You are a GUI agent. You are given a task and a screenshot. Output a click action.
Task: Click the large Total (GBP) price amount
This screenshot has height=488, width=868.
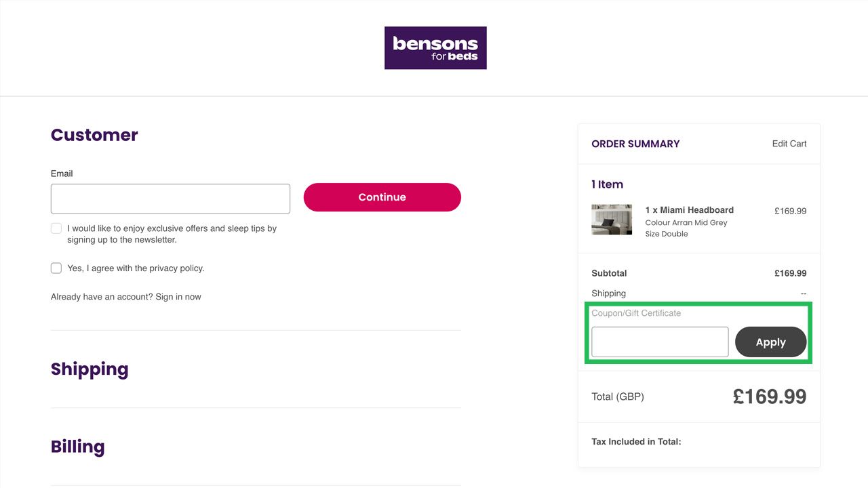click(x=769, y=396)
